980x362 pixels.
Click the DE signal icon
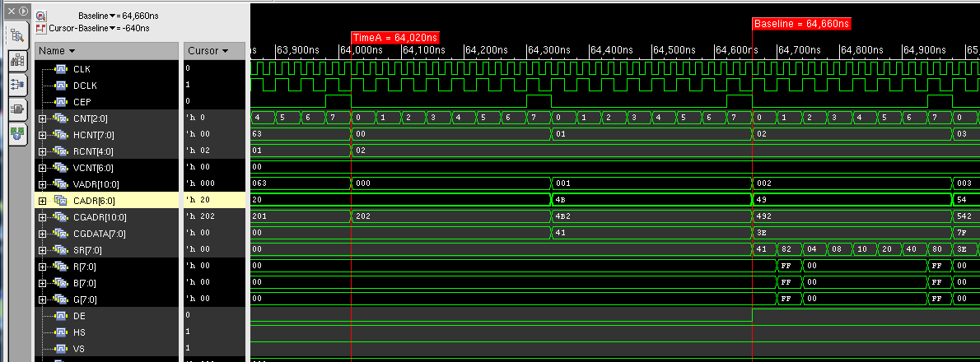61,316
